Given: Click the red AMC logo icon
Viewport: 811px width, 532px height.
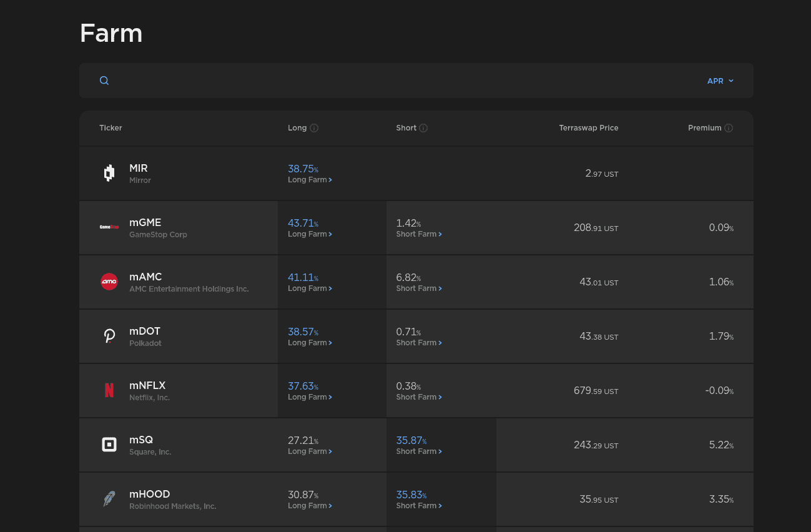Looking at the screenshot, I should click(x=109, y=282).
